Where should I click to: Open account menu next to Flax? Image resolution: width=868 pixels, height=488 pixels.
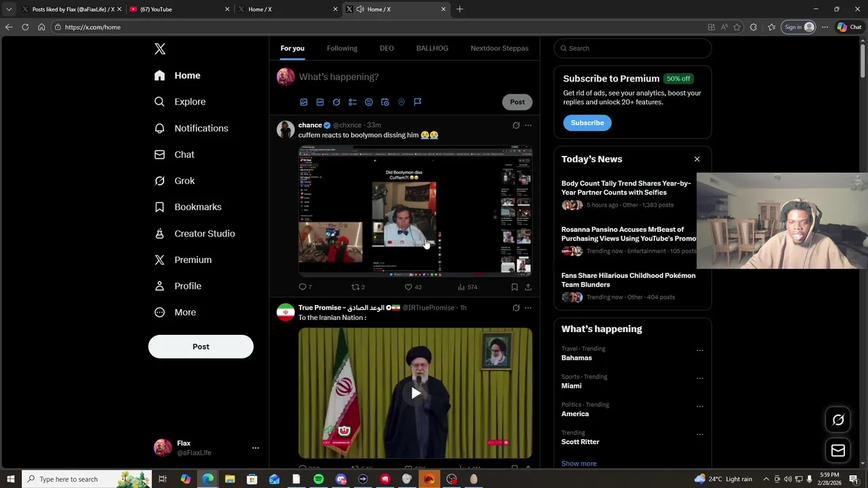click(x=256, y=448)
